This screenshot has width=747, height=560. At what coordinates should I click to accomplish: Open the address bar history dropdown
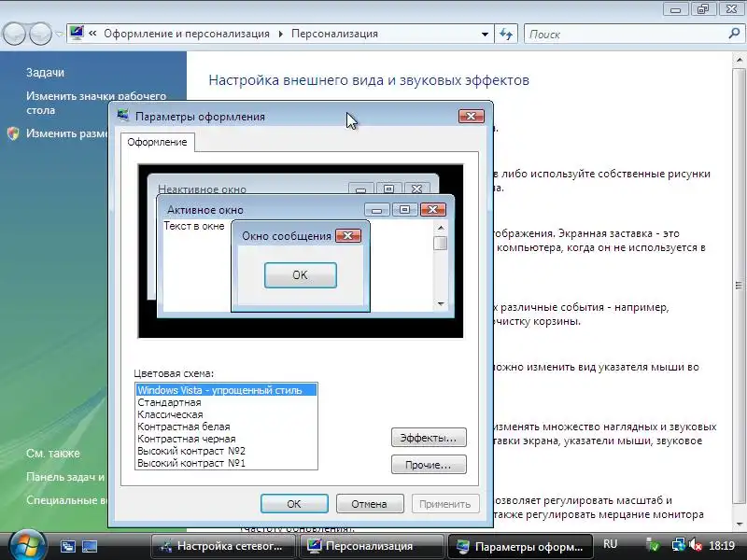click(x=485, y=35)
